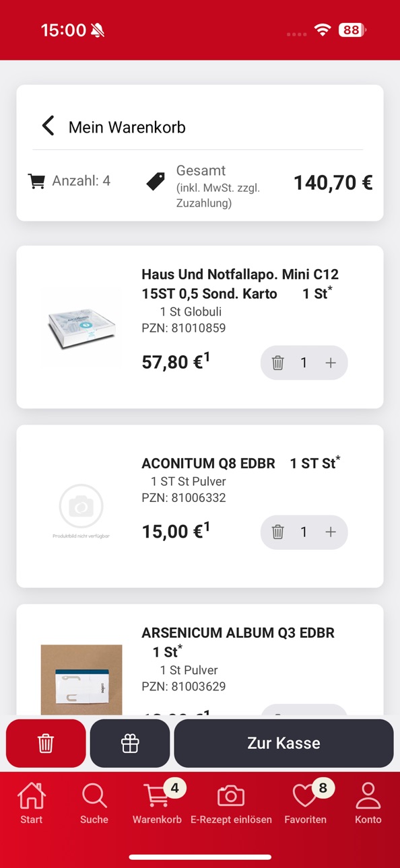Tap the ACONITUM placeholder product image
Screen dimensions: 400x868
click(x=81, y=510)
